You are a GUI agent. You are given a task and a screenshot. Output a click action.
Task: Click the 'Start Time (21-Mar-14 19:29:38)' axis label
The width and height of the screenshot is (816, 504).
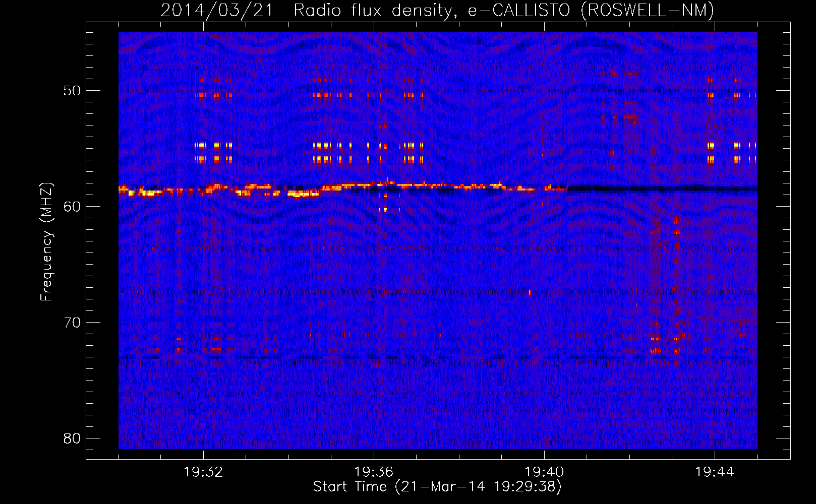tap(437, 487)
